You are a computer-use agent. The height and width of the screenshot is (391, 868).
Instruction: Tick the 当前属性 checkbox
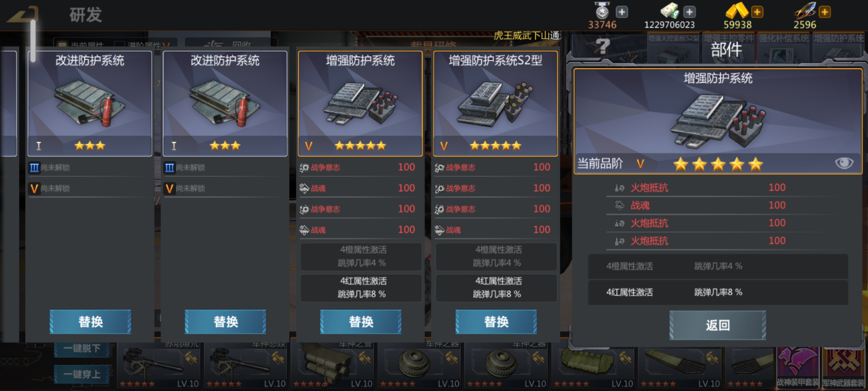click(62, 45)
